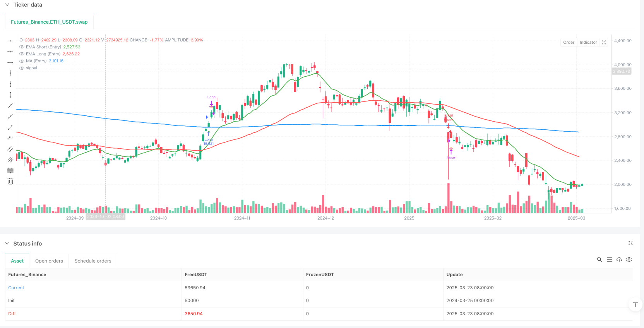This screenshot has height=328, width=644.
Task: Open the Schedule orders tab
Action: click(93, 261)
